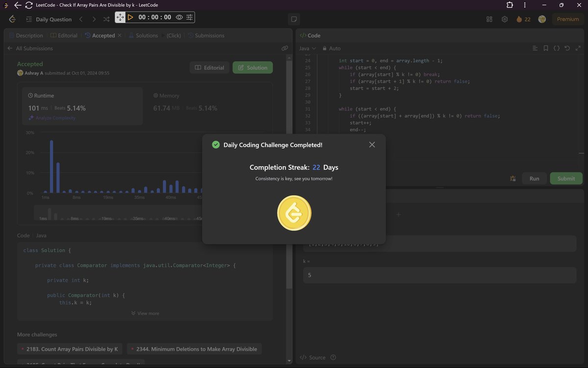Open the user profile avatar
588x368 pixels.
coord(542,19)
